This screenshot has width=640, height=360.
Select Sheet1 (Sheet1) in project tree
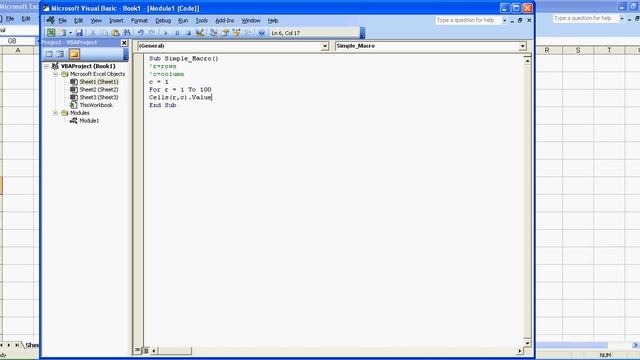[99, 82]
